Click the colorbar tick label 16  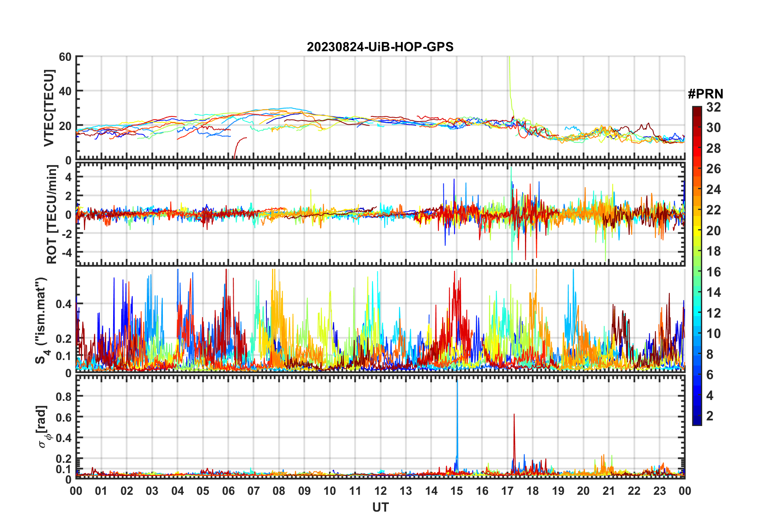coord(713,272)
